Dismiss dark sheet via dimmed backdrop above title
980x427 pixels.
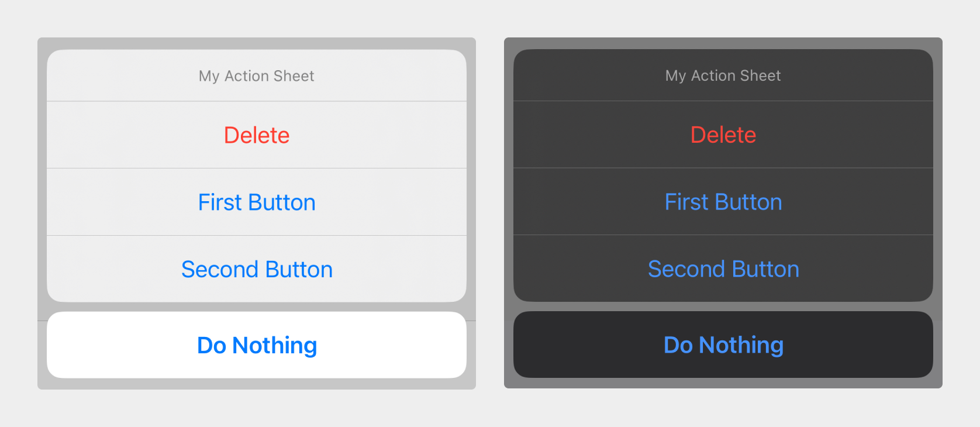click(x=723, y=43)
